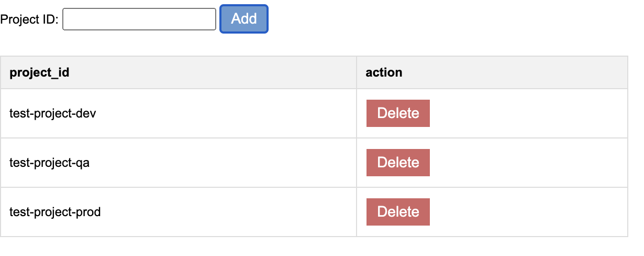Click the Project ID text input field
The image size is (644, 256).
pos(139,19)
